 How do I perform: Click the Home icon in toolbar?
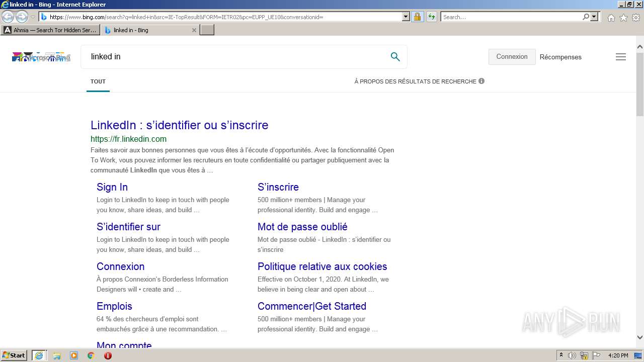(611, 18)
